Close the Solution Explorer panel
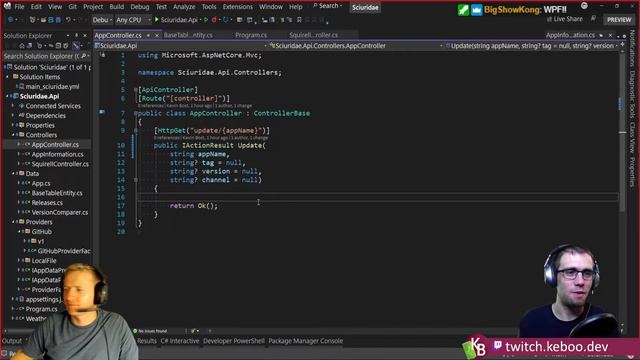 click(85, 36)
